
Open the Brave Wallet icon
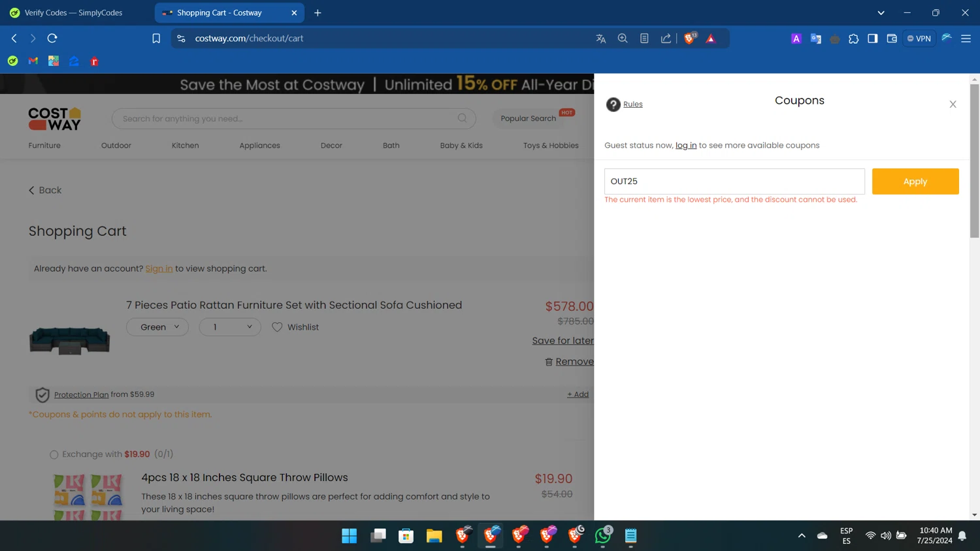892,39
